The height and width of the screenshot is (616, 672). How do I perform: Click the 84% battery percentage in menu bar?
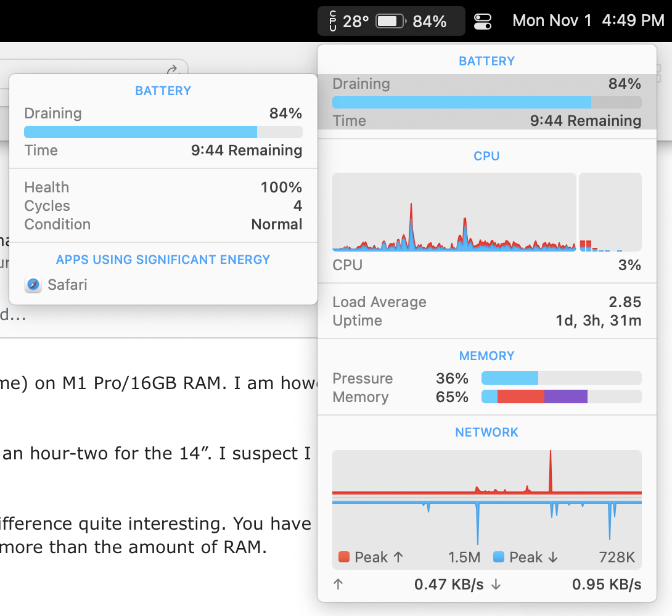point(429,21)
